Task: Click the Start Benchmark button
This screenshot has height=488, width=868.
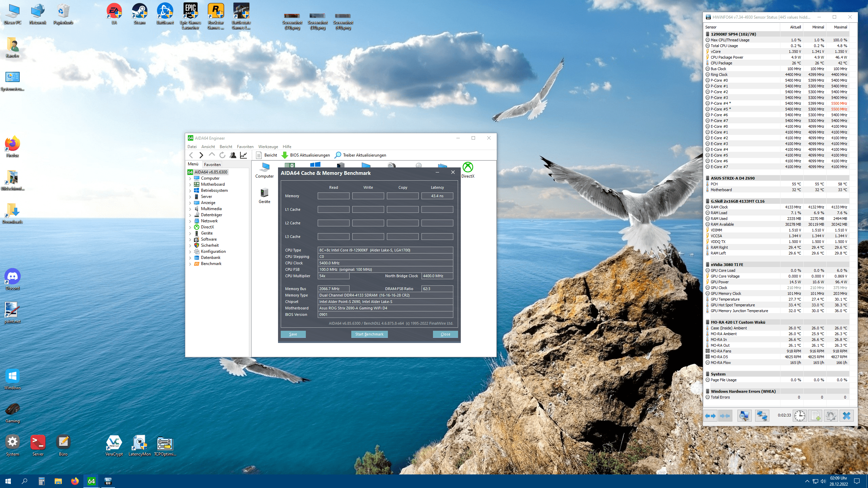Action: point(369,334)
